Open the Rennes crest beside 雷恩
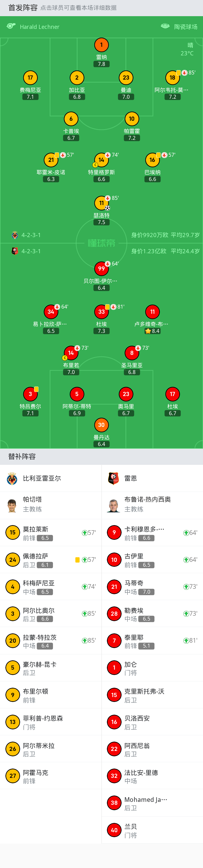Viewport: 203px width, 868px height. [114, 479]
